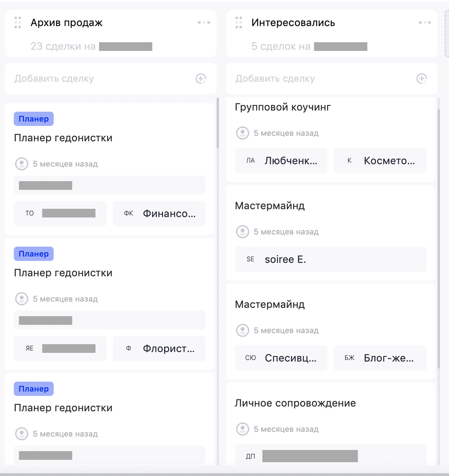Image resolution: width=449 pixels, height=476 pixels.
Task: Select the soiree E. contact chip
Action: point(331,259)
